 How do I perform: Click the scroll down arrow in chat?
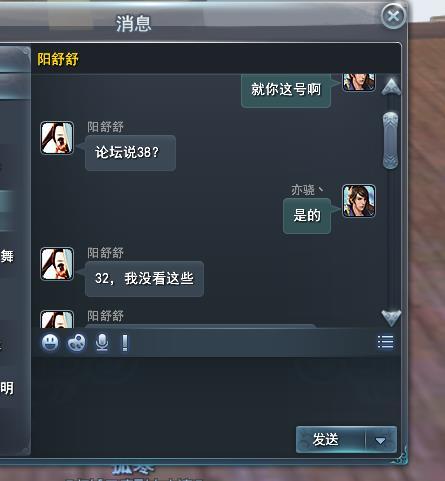[x=391, y=317]
